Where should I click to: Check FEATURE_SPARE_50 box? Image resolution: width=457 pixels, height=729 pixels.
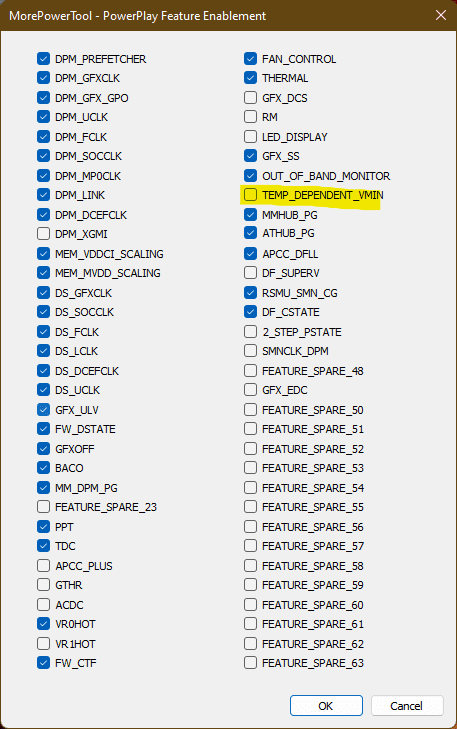(250, 410)
